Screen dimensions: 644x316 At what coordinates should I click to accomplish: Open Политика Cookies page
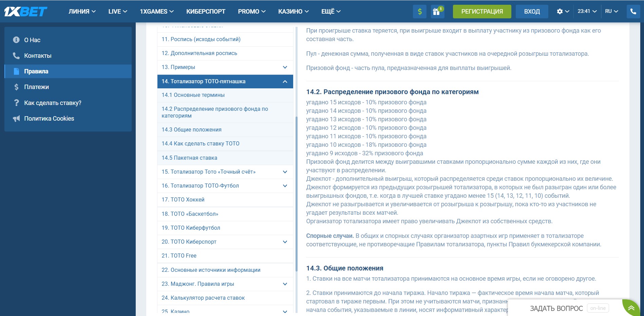coord(68,119)
